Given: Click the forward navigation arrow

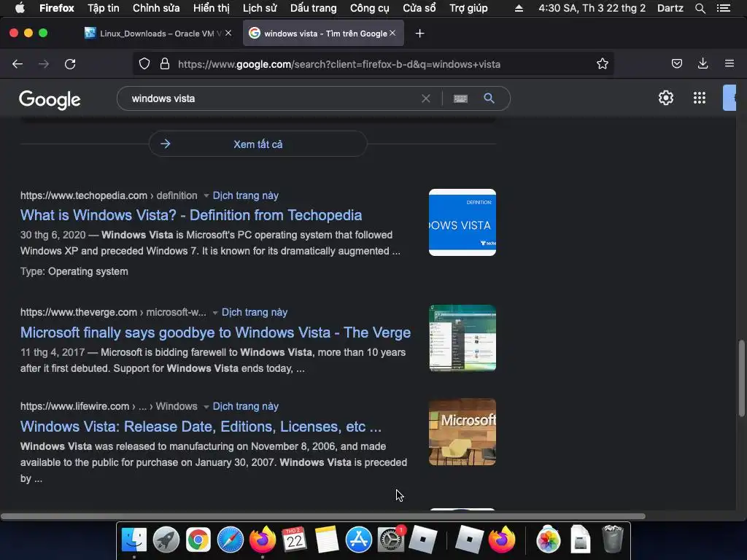Looking at the screenshot, I should [44, 64].
